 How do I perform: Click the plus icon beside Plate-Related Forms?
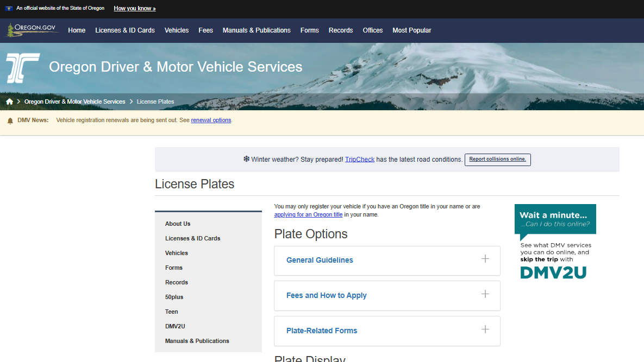point(485,329)
